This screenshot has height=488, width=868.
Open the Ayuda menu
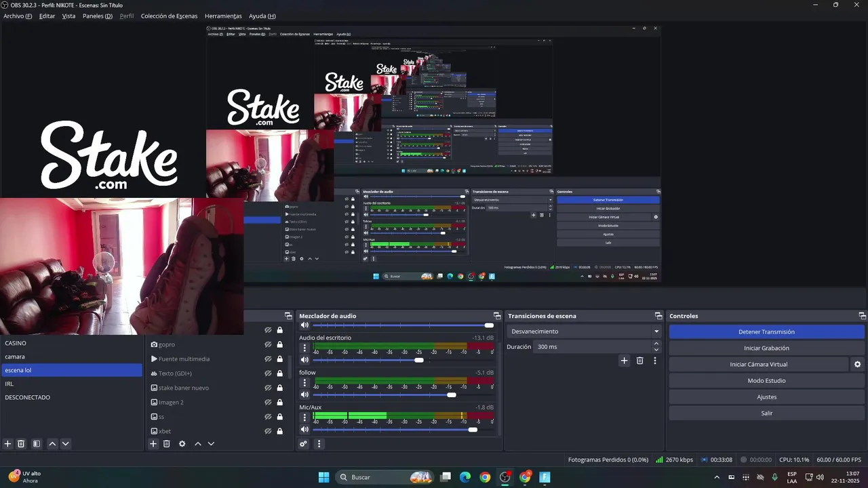tap(262, 16)
